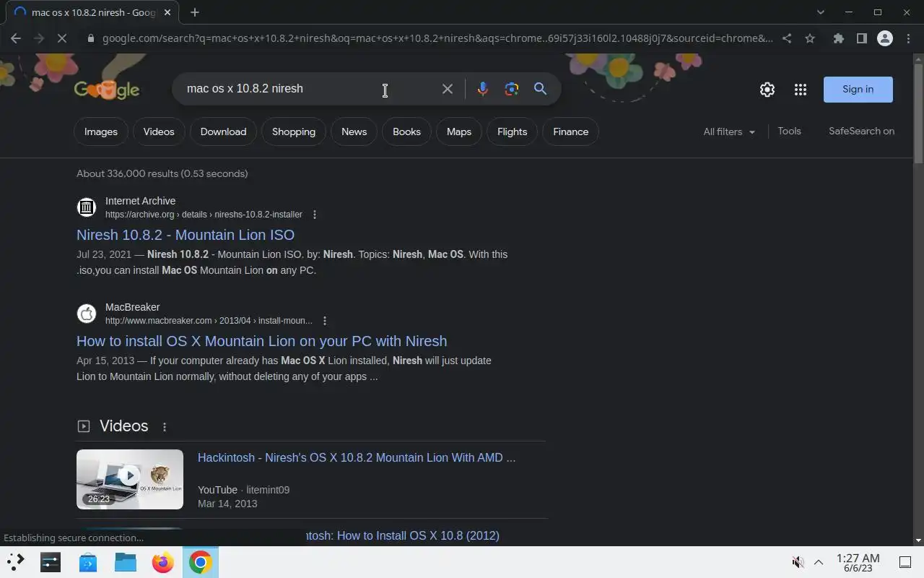Play the Hackintosh Niresh video thumbnail
The height and width of the screenshot is (578, 924).
click(130, 479)
